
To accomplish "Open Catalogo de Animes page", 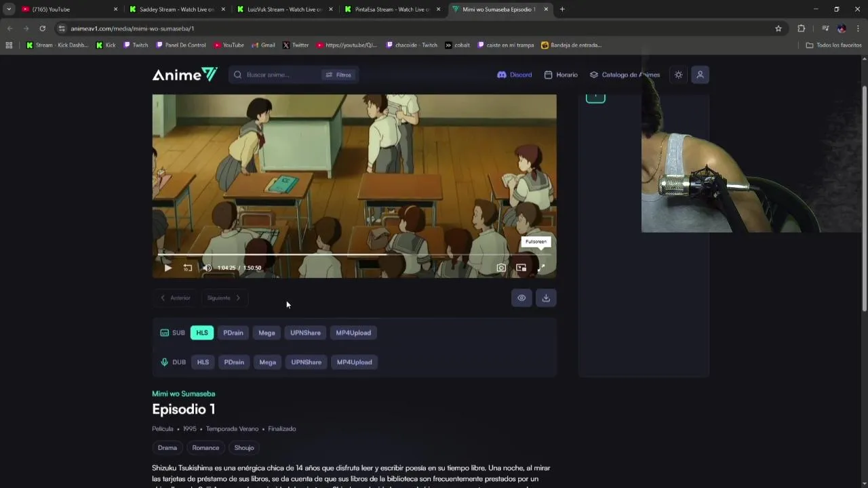I will coord(625,75).
